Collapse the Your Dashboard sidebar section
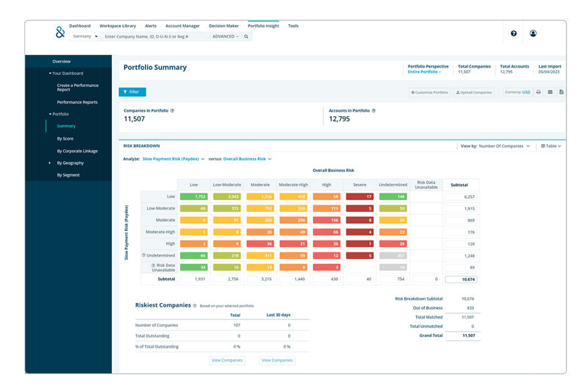588x392 pixels. (66, 74)
